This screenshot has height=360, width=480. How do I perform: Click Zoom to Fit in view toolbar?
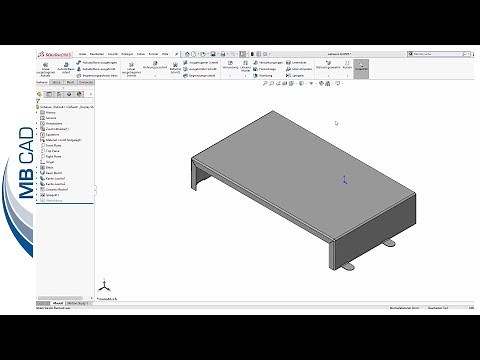pyautogui.click(x=265, y=83)
